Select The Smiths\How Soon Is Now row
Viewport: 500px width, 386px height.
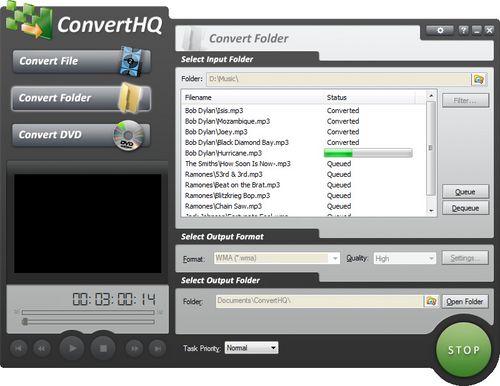coord(304,164)
